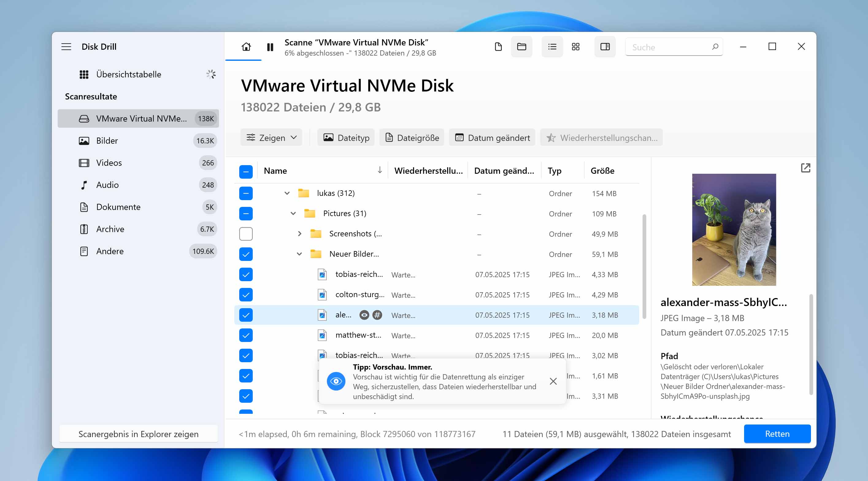Filter results by Bilder
Image resolution: width=868 pixels, height=481 pixels.
point(138,141)
